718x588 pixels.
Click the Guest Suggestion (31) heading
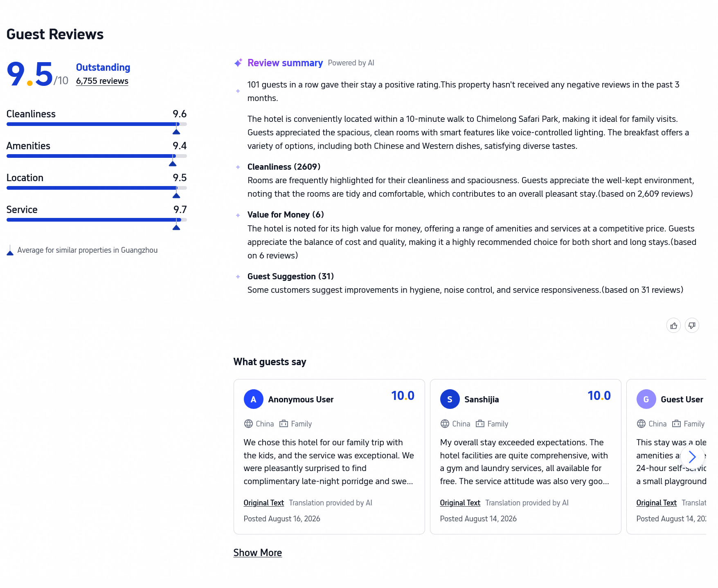click(290, 276)
